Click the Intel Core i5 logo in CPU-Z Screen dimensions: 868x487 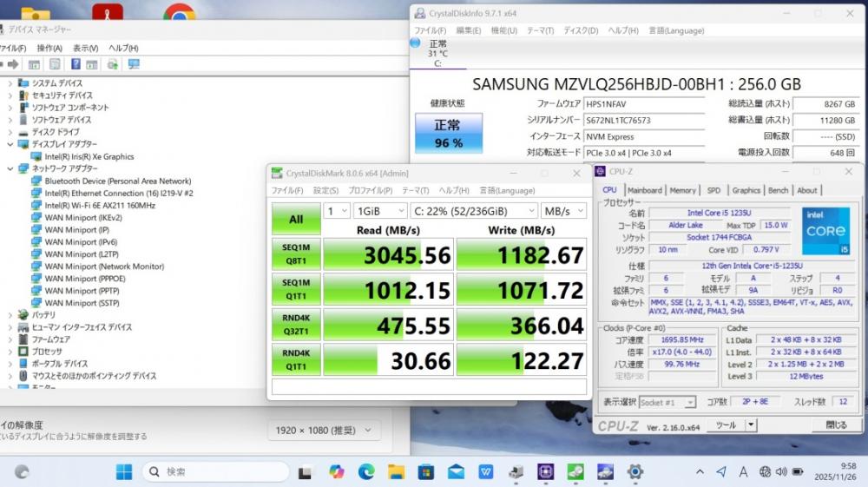click(x=825, y=231)
